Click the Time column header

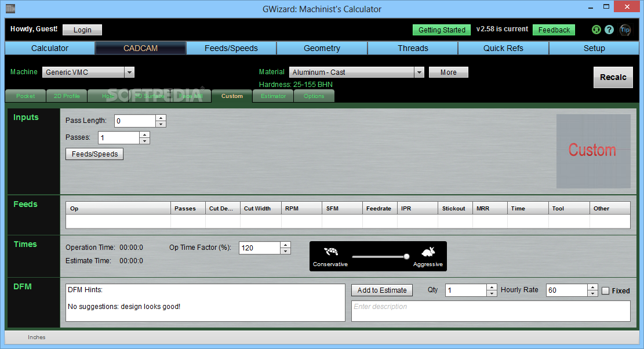tap(528, 208)
